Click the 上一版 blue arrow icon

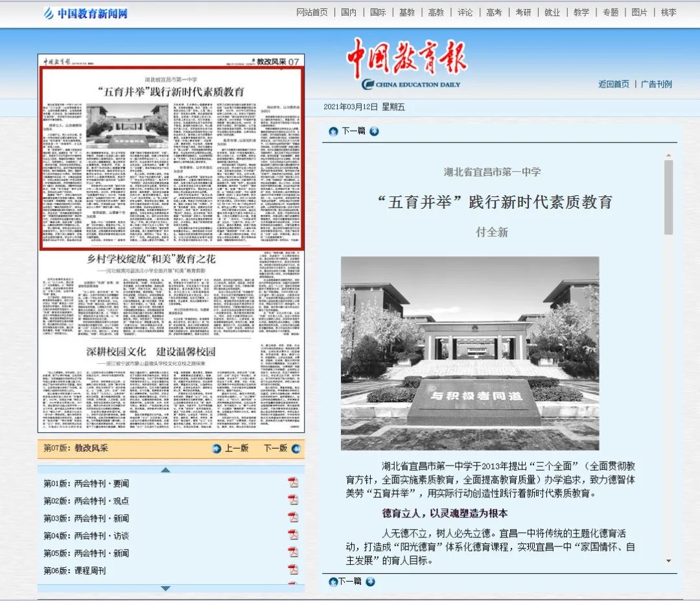(x=216, y=449)
